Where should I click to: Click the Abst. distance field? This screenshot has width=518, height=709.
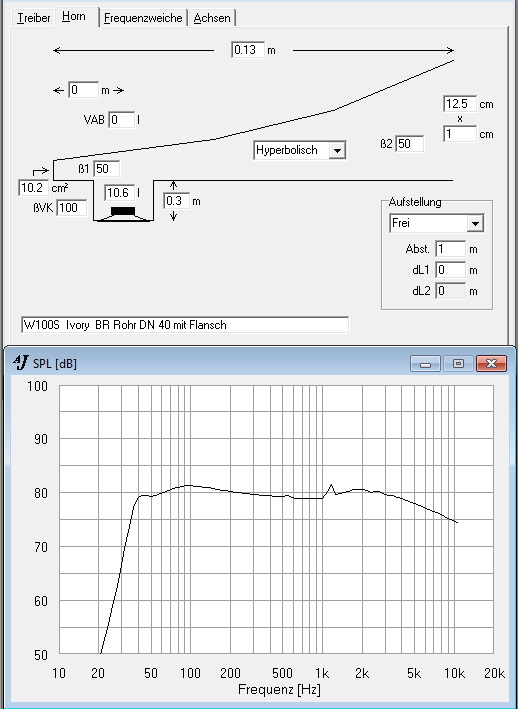tap(450, 249)
